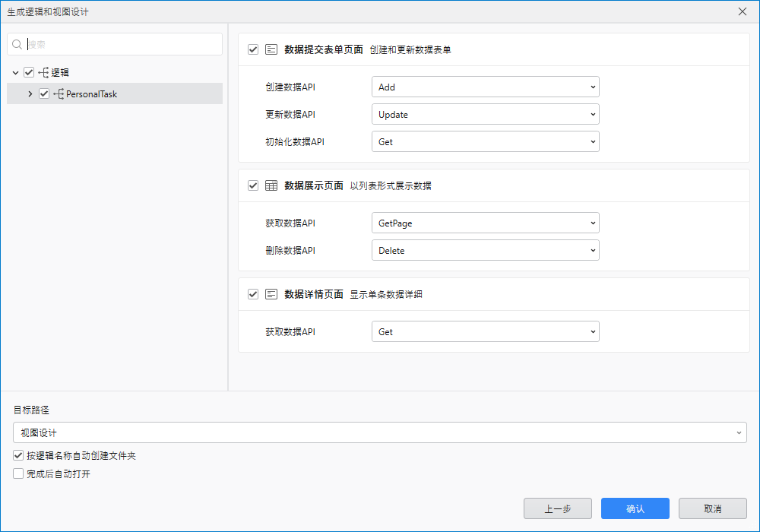The image size is (760, 532).
Task: Click the form icon next to 数据提交表单页面
Action: (271, 49)
